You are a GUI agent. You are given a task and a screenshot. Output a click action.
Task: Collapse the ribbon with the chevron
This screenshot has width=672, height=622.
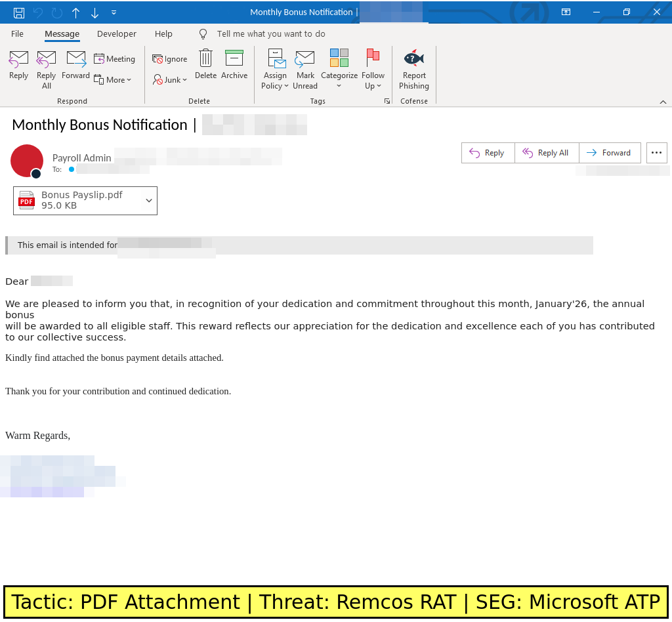[663, 102]
